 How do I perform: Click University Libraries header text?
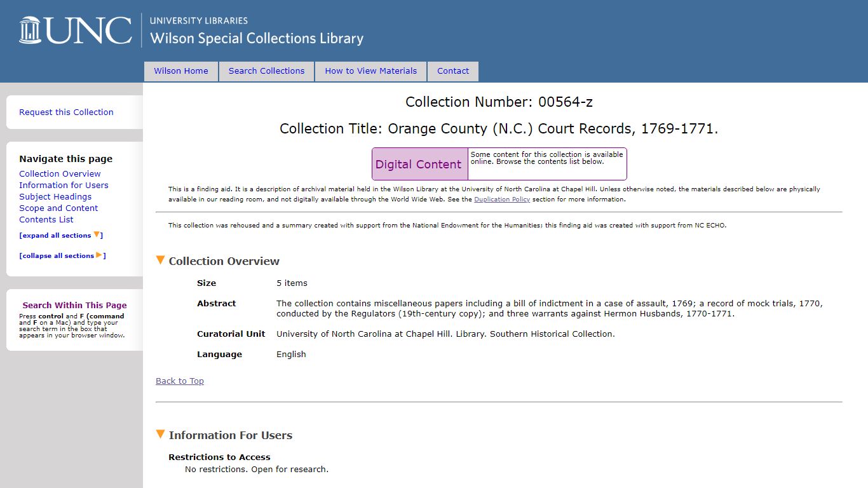199,20
